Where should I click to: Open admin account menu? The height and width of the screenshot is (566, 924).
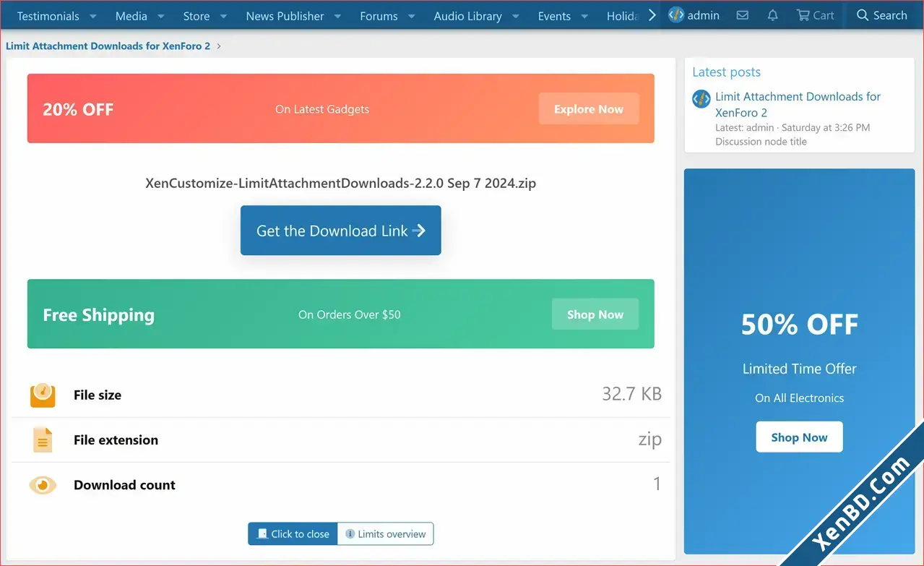click(x=694, y=15)
